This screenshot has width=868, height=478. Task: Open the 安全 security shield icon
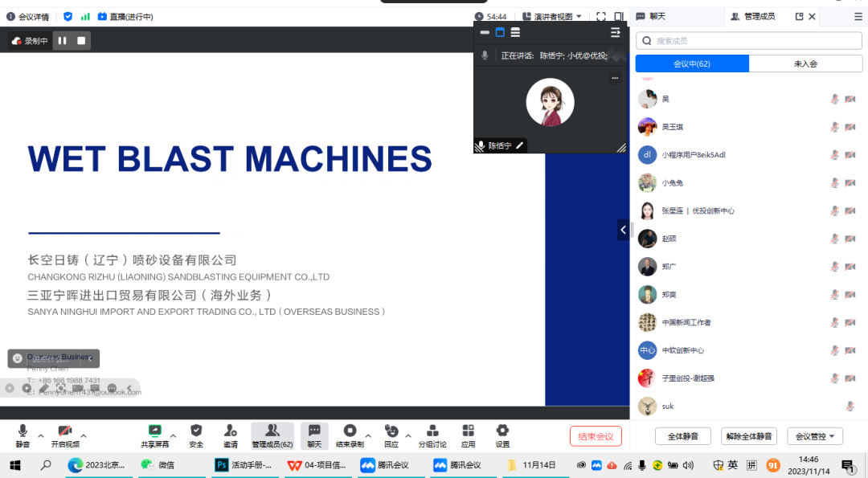click(x=196, y=431)
